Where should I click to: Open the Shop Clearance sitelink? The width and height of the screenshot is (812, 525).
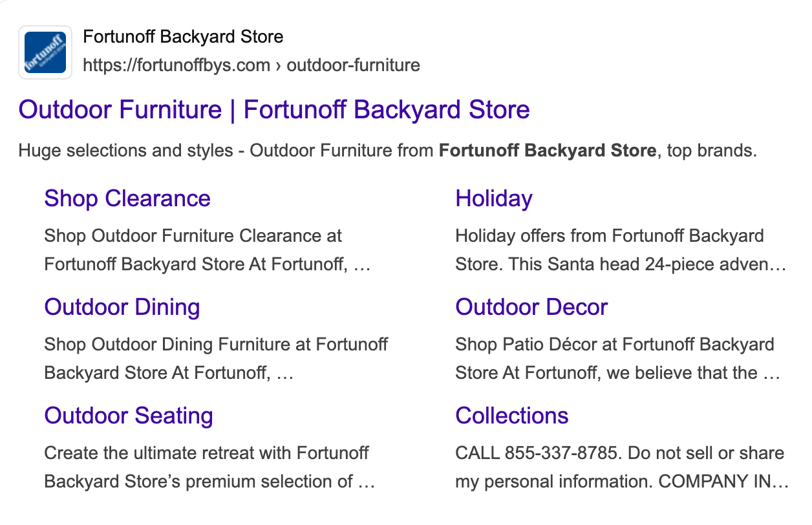coord(127,198)
